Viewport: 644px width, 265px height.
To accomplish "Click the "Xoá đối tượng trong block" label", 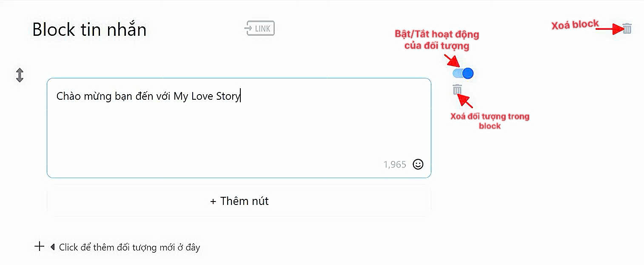I will click(490, 121).
